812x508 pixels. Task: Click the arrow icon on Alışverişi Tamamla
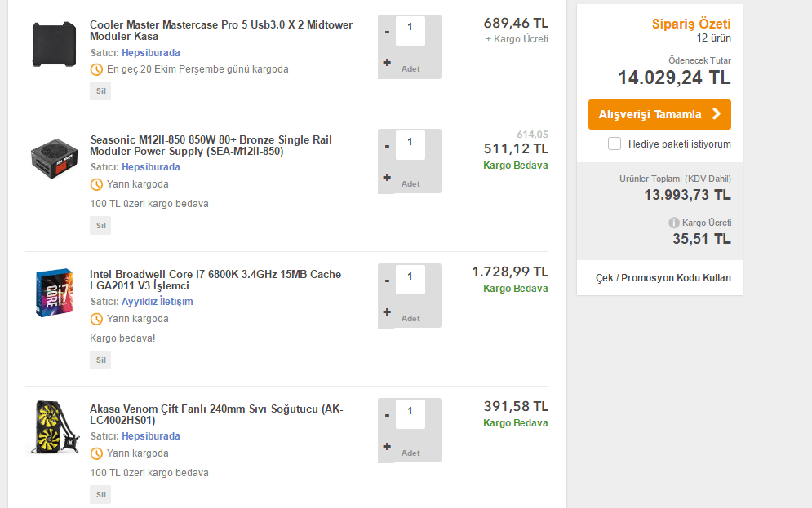coord(716,114)
